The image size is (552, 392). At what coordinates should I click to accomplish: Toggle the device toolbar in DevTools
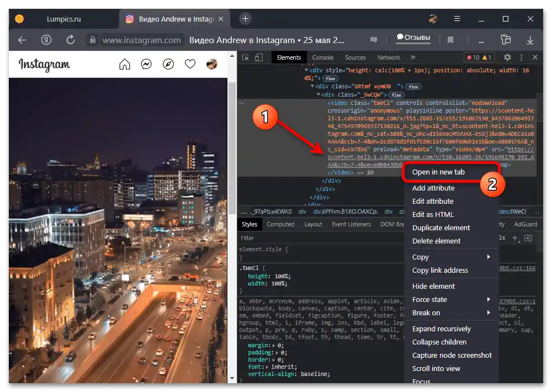(259, 57)
